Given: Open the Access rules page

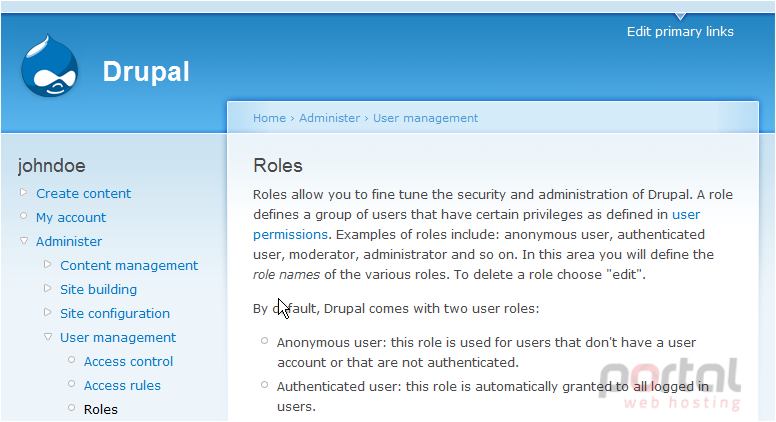Looking at the screenshot, I should (122, 385).
